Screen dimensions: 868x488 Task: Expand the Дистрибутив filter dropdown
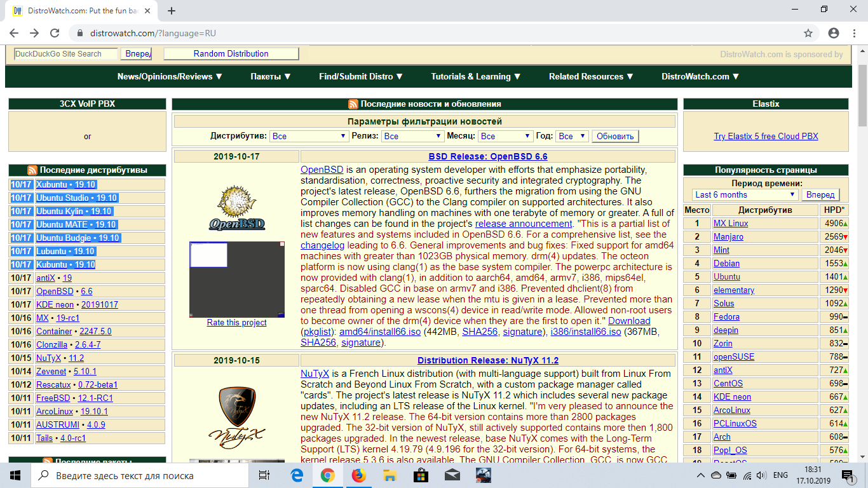tap(309, 136)
